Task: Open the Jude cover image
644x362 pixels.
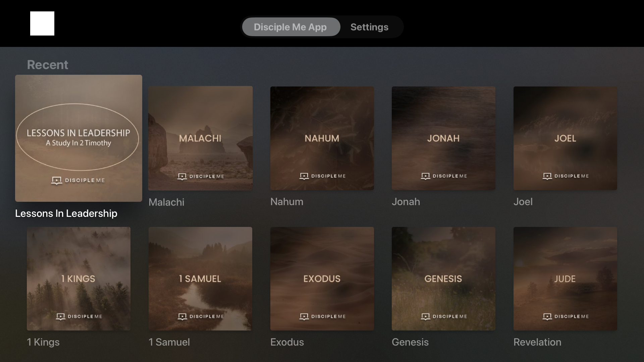Action: [x=565, y=279]
